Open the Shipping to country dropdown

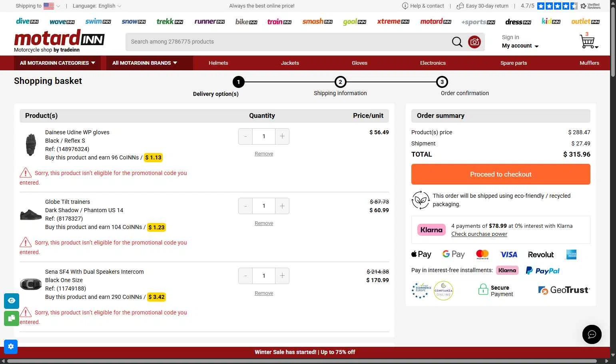coord(38,6)
